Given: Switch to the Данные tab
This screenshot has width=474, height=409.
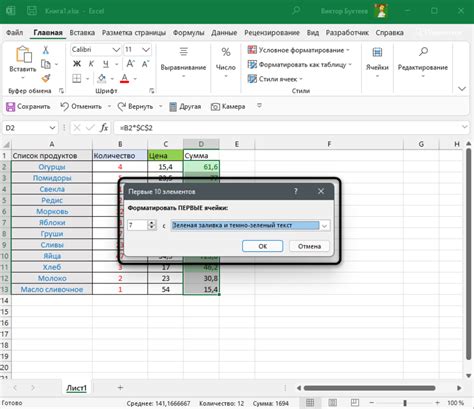Looking at the screenshot, I should pyautogui.click(x=224, y=33).
